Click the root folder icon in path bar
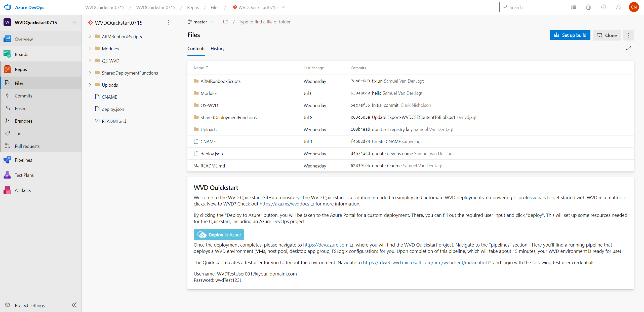 pyautogui.click(x=226, y=22)
